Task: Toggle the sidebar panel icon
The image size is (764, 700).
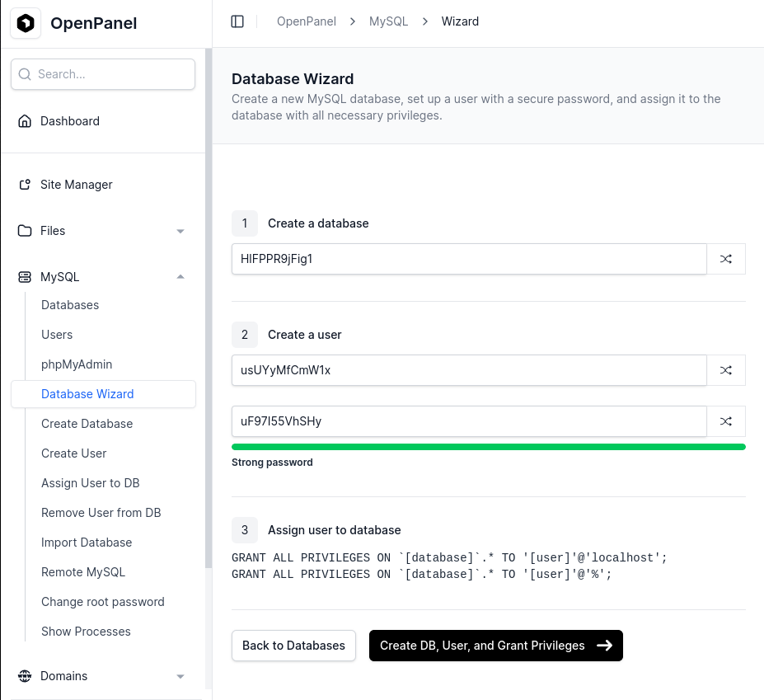Action: click(237, 21)
